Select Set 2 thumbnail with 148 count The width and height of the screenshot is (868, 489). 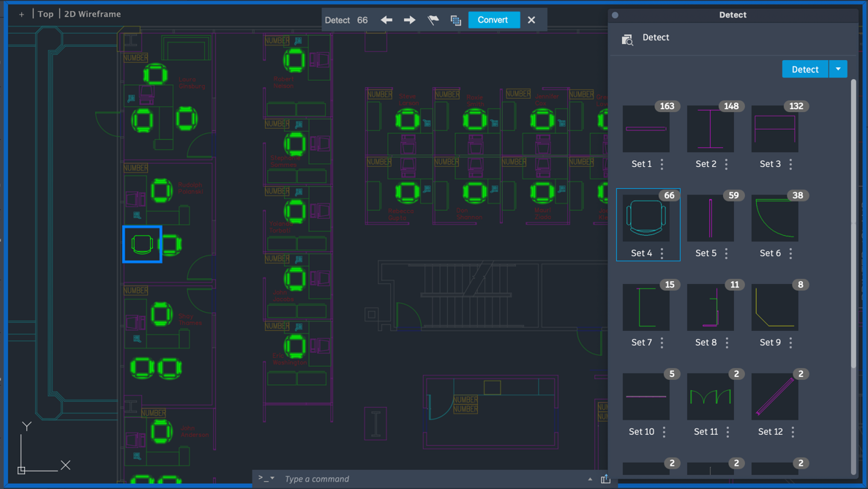710,129
